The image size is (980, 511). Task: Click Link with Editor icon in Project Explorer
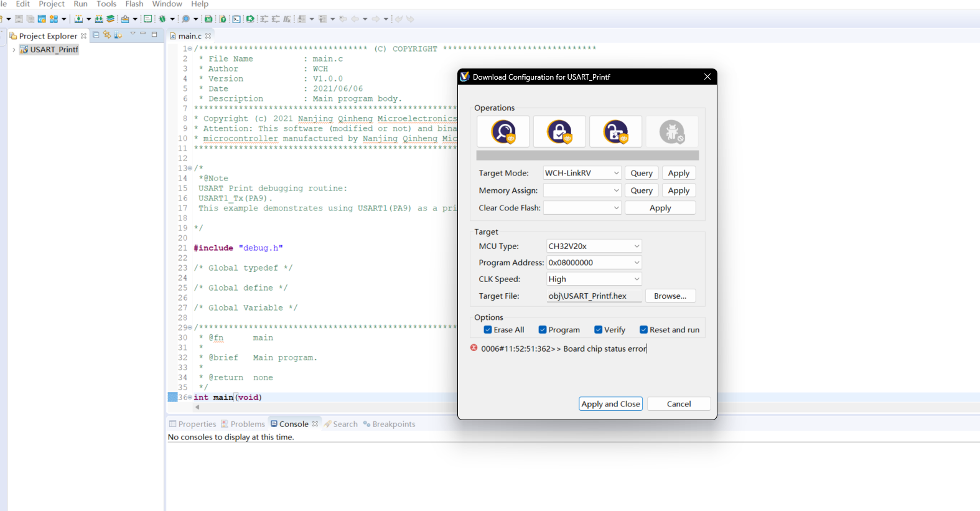[107, 35]
